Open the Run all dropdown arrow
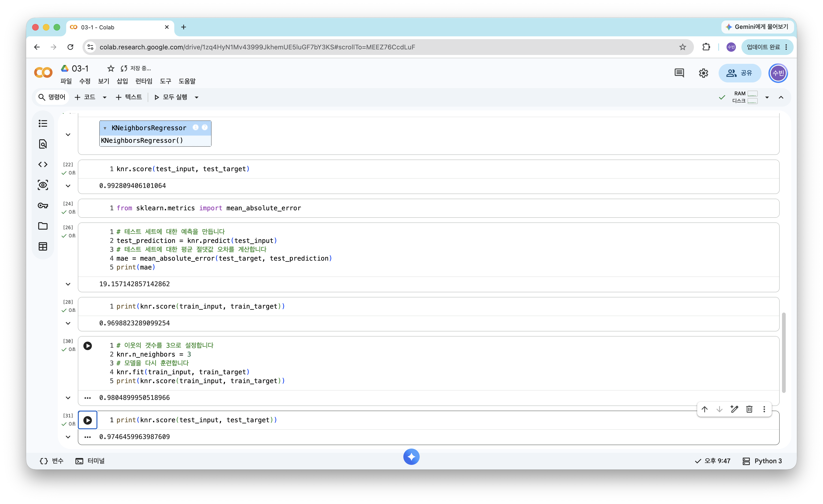 coord(197,97)
